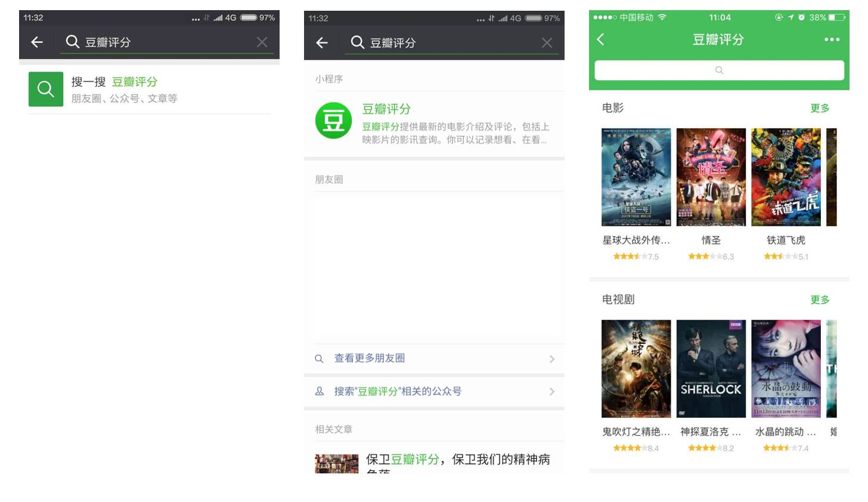Image resolution: width=868 pixels, height=502 pixels.
Task: Tap 鬼吹灯之精绝 title text
Action: coord(636,432)
